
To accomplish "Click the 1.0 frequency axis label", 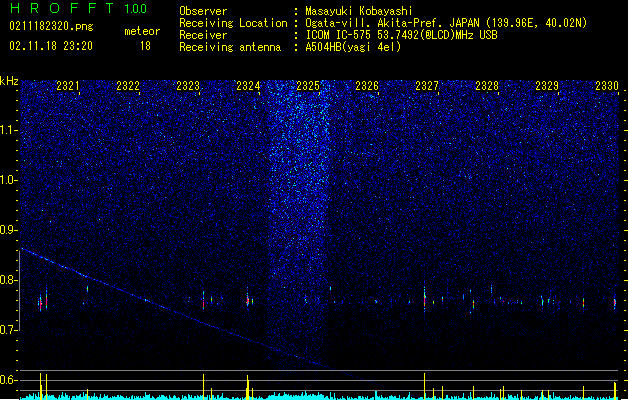I will [8, 180].
